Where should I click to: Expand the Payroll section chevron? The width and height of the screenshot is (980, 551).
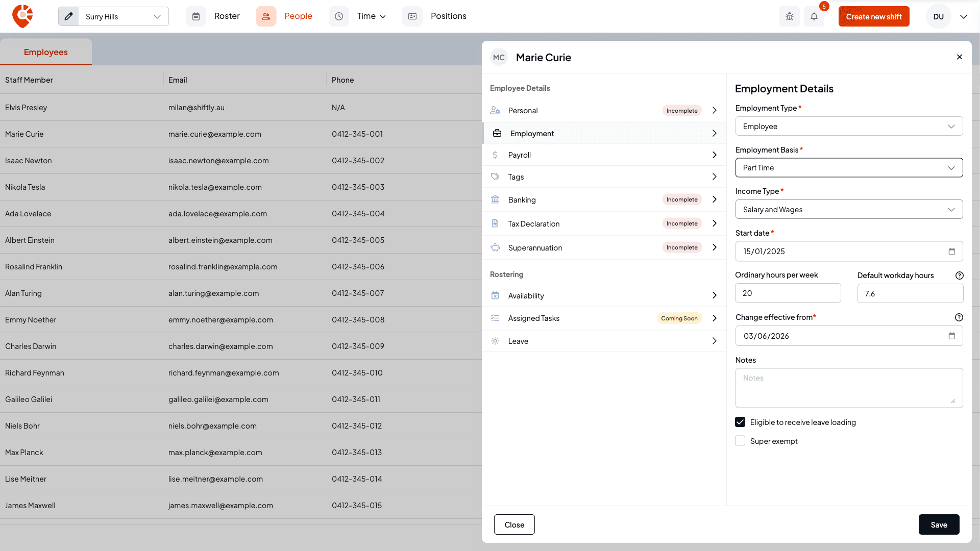[x=715, y=155]
